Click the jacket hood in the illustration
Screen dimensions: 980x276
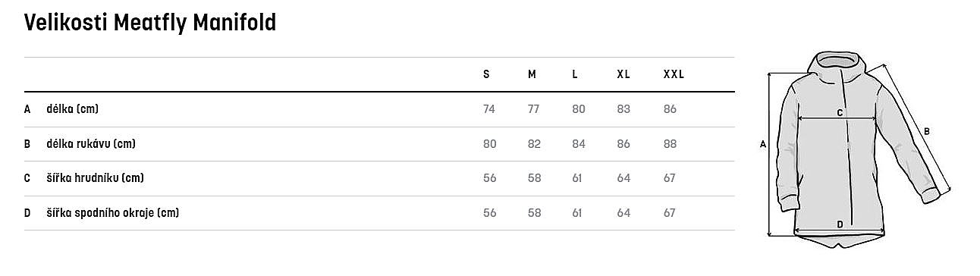tap(838, 70)
